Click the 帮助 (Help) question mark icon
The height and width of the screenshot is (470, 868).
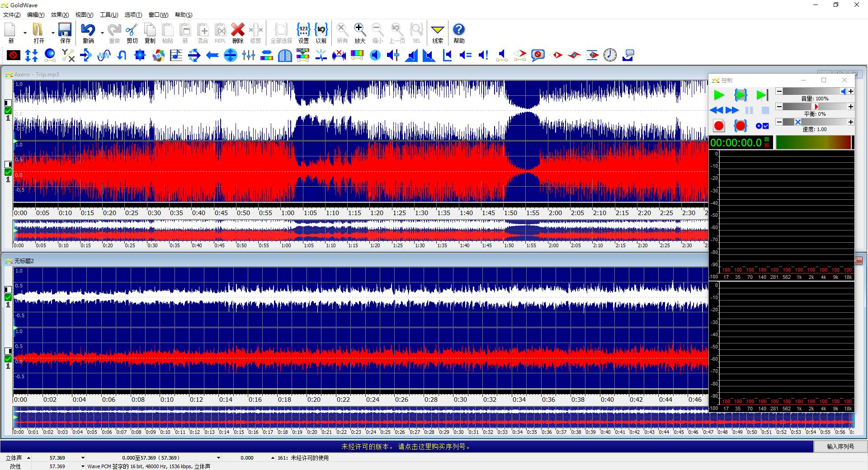[458, 31]
